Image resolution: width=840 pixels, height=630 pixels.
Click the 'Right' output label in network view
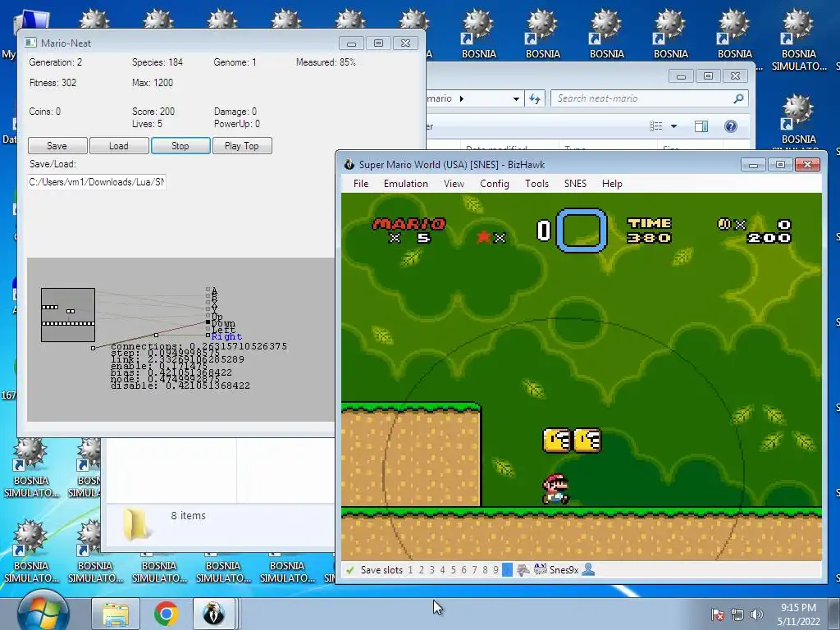[x=226, y=336]
